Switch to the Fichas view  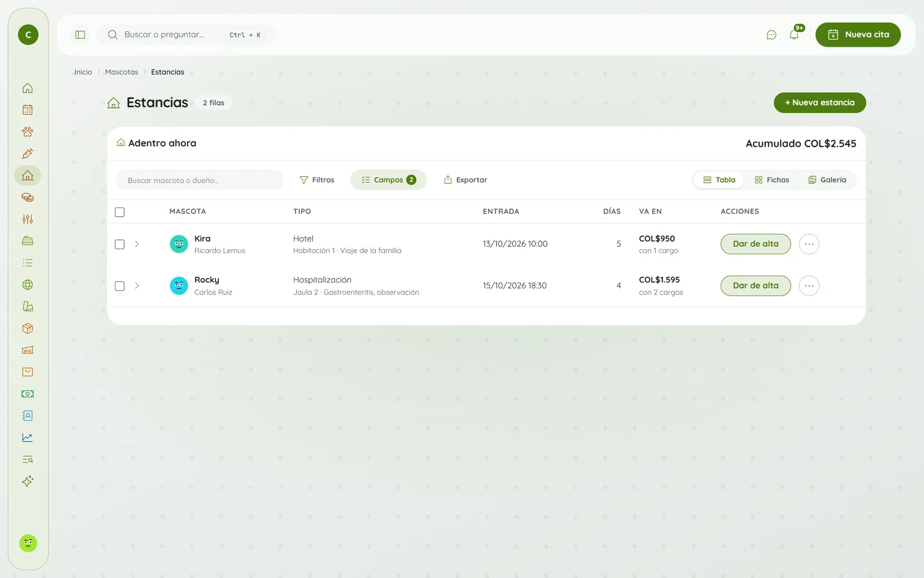click(772, 180)
